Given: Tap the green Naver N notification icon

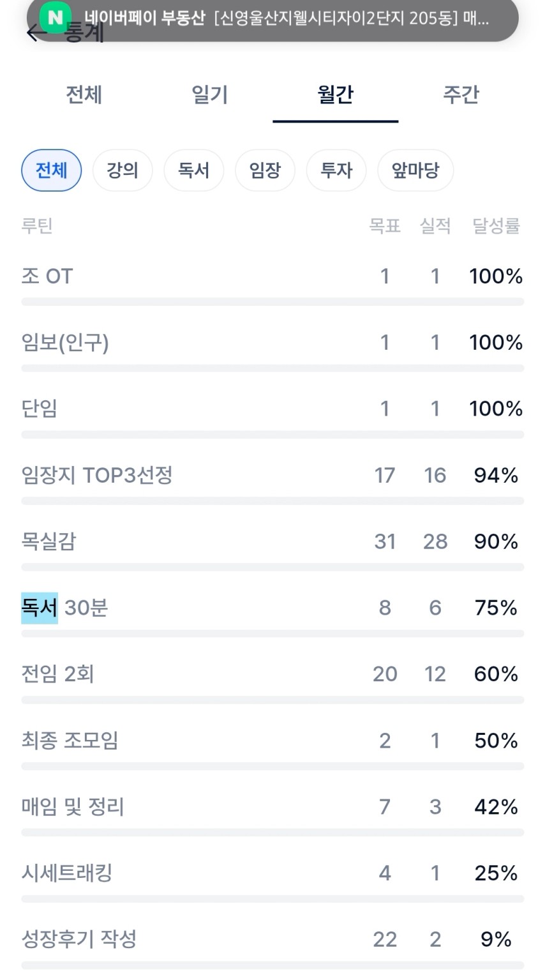Looking at the screenshot, I should pyautogui.click(x=56, y=18).
